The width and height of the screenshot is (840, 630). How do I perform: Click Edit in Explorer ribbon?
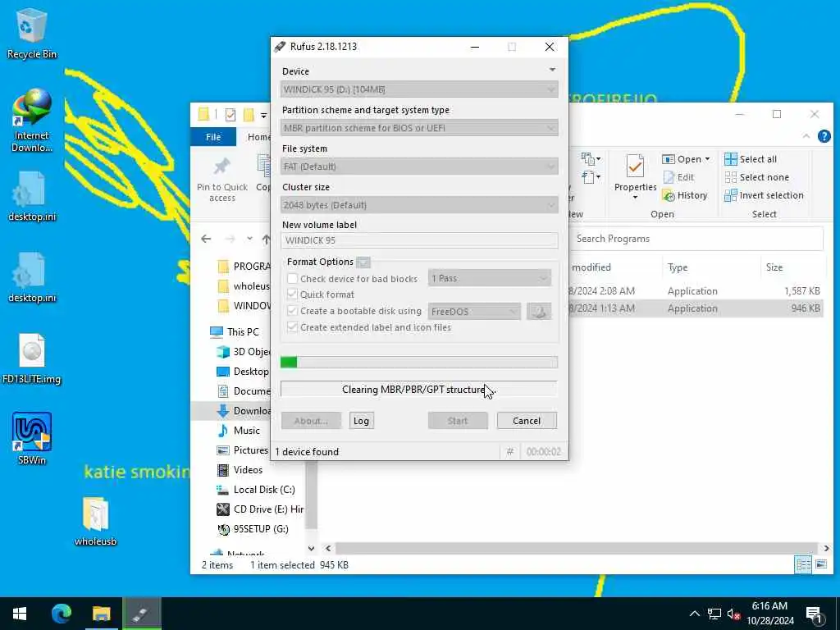(x=678, y=177)
